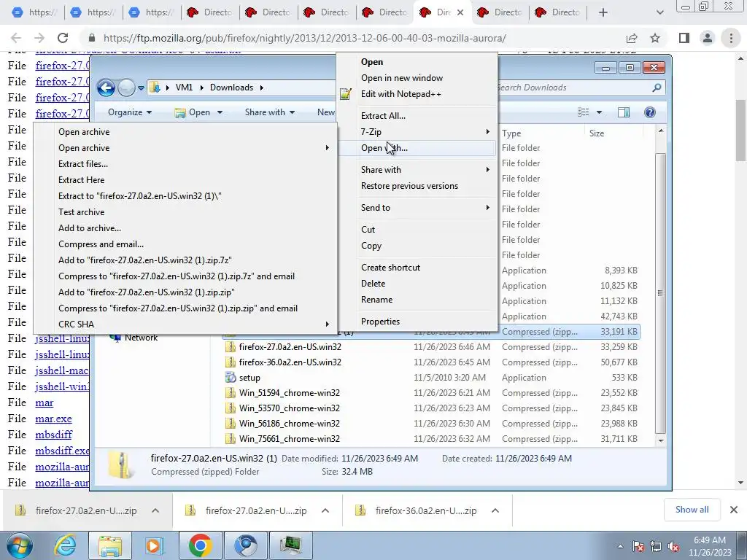Click the Explorer file list scroll-down arrow
Image resolution: width=747 pixels, height=560 pixels.
[x=661, y=440]
